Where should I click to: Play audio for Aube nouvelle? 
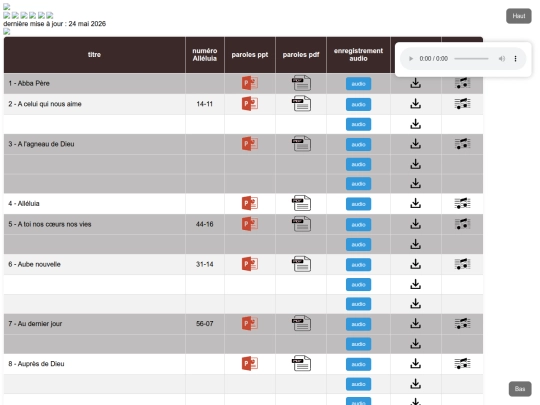359,265
